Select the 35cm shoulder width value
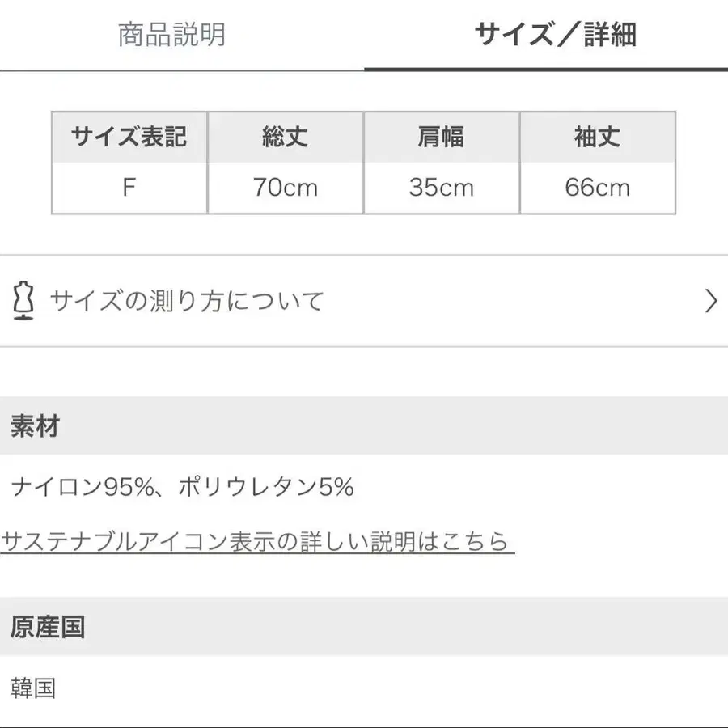Image resolution: width=728 pixels, height=728 pixels. pyautogui.click(x=442, y=188)
